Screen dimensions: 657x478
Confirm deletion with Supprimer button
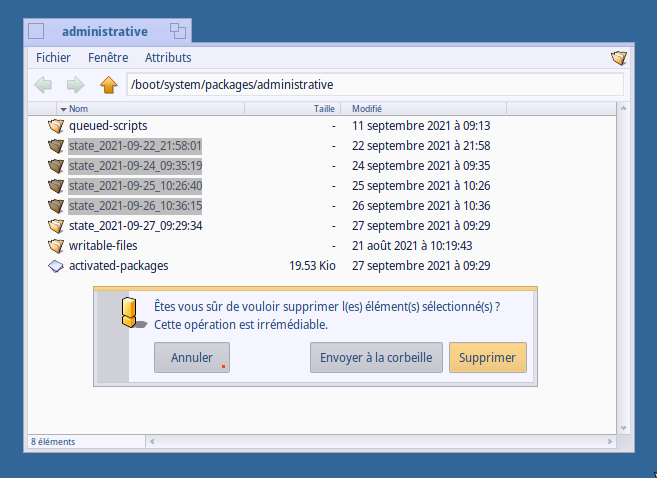pyautogui.click(x=488, y=358)
